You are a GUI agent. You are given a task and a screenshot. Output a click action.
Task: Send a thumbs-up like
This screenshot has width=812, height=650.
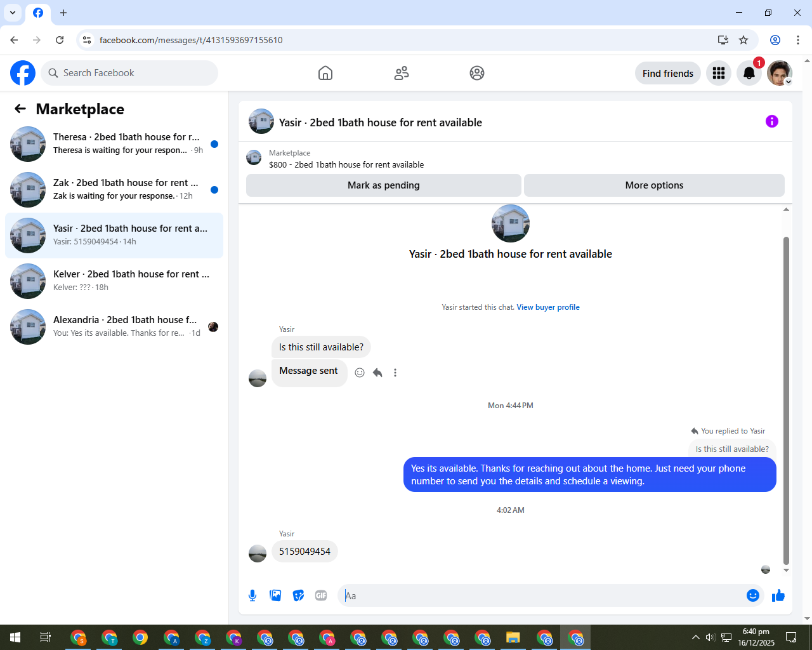(x=778, y=595)
